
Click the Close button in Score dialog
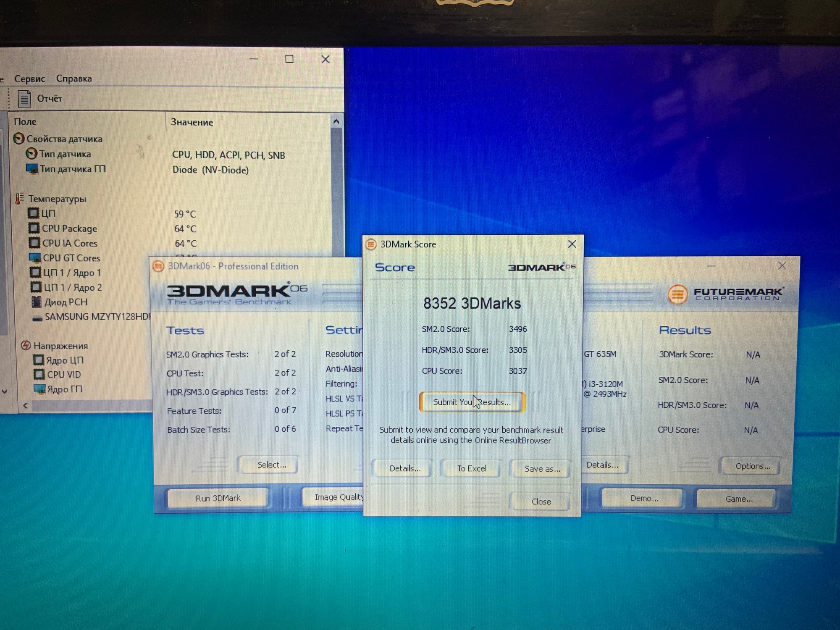(x=541, y=501)
